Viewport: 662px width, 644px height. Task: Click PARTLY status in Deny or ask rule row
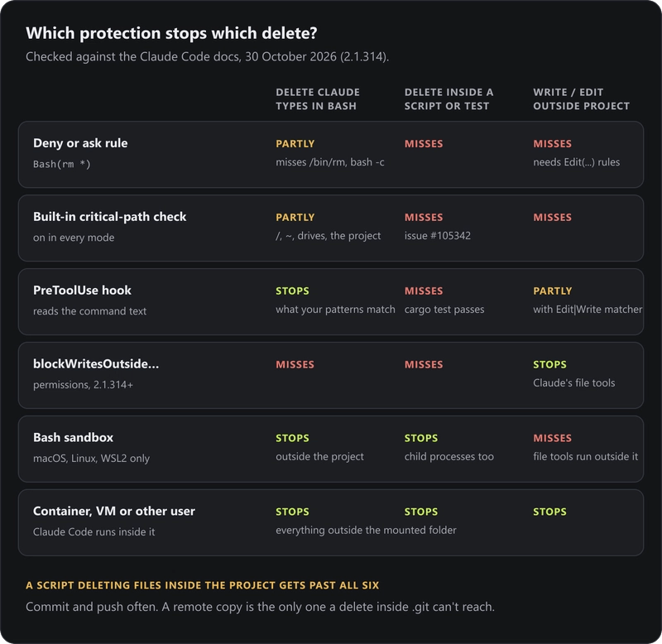click(295, 143)
